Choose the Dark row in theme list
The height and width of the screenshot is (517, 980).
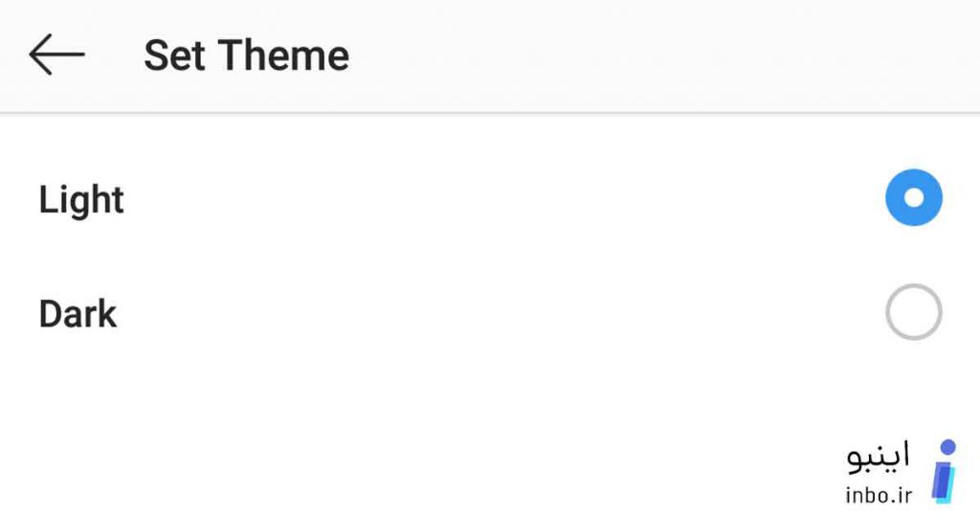490,312
